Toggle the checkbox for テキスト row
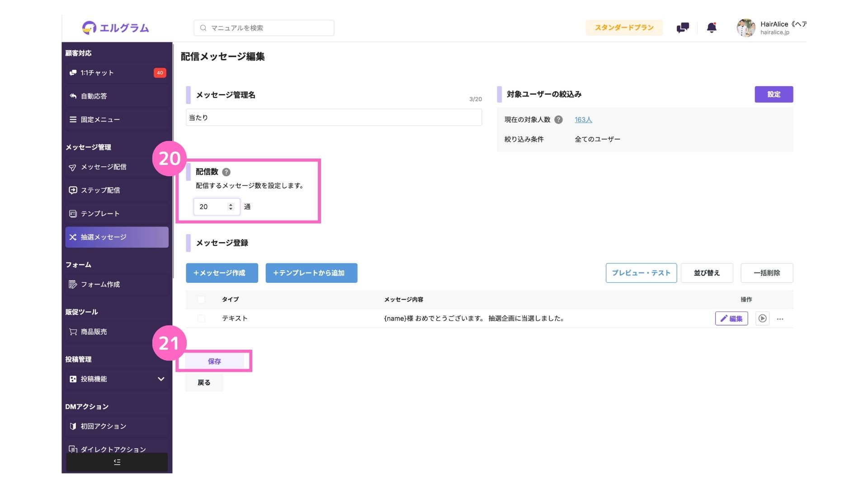 click(x=201, y=319)
